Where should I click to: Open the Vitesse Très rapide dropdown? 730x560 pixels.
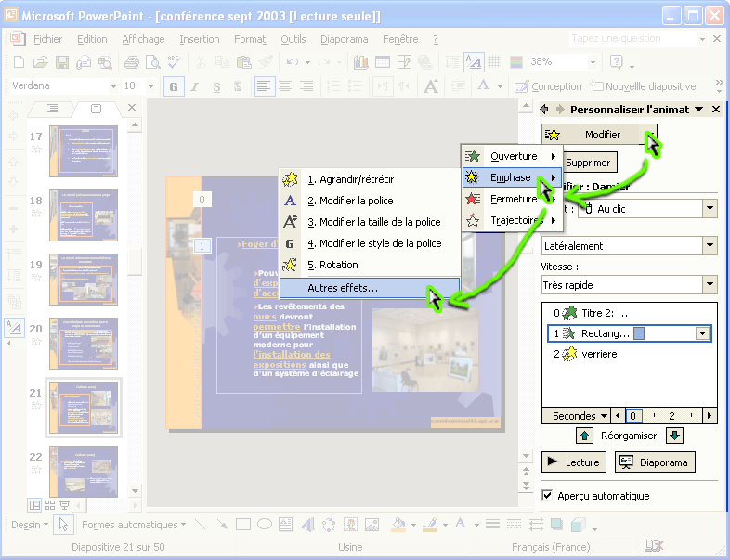click(710, 285)
